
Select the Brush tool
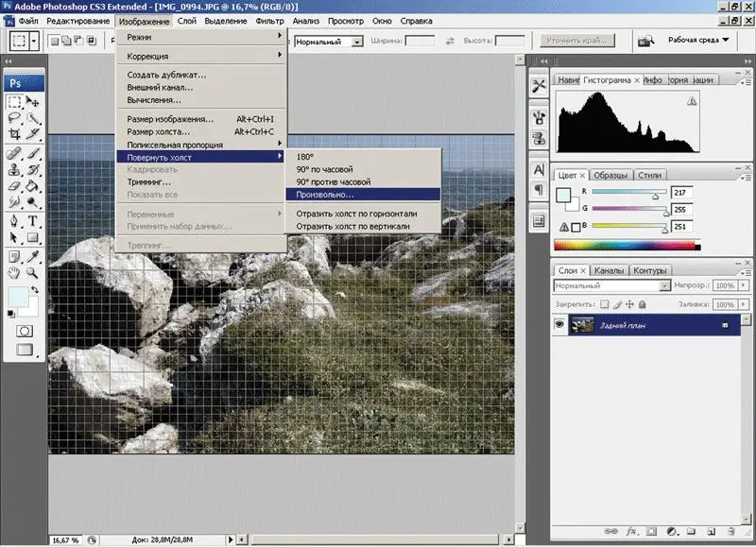click(x=32, y=154)
